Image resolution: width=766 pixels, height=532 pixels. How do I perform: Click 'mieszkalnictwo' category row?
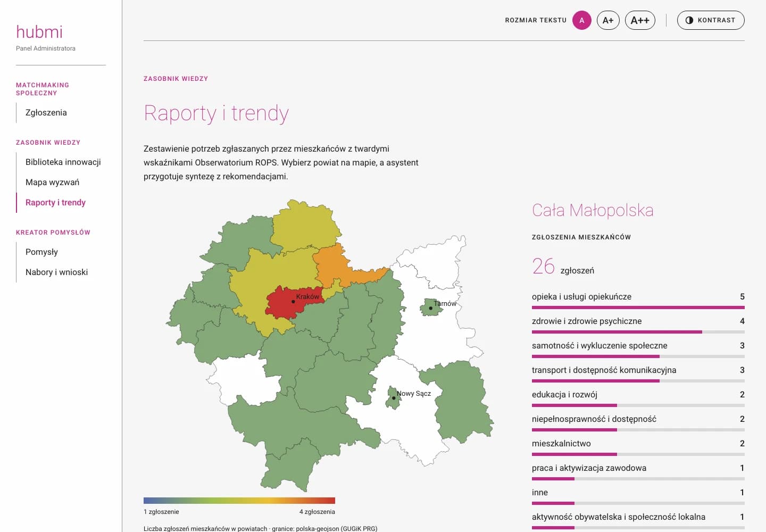[x=638, y=447]
